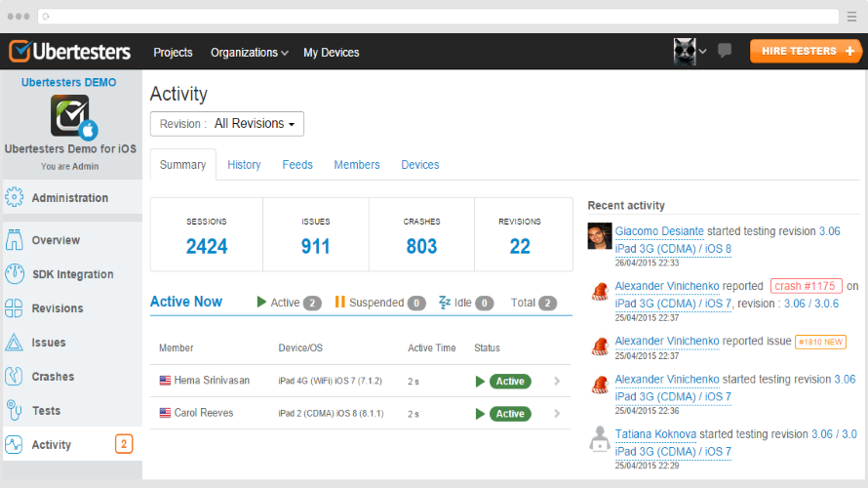The image size is (868, 488).
Task: Click the Active status badge for Hema Srinivasan
Action: tap(510, 381)
